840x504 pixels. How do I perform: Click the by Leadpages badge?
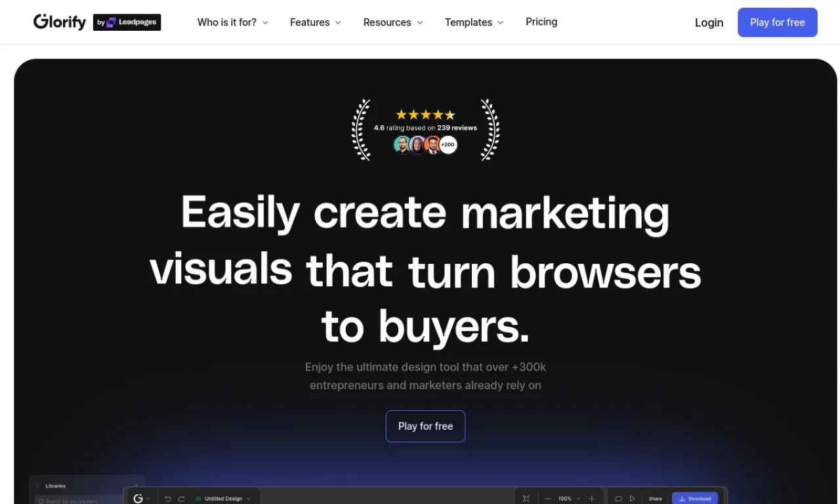coord(127,22)
